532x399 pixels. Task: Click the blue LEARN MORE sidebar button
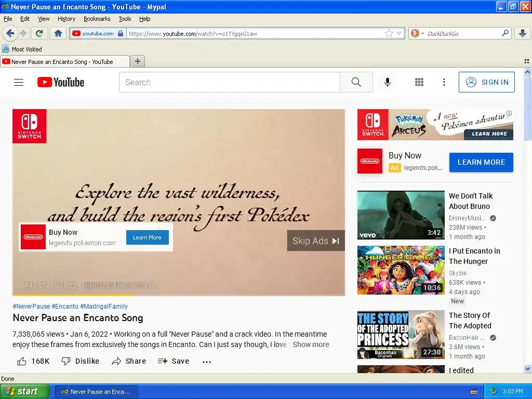481,162
